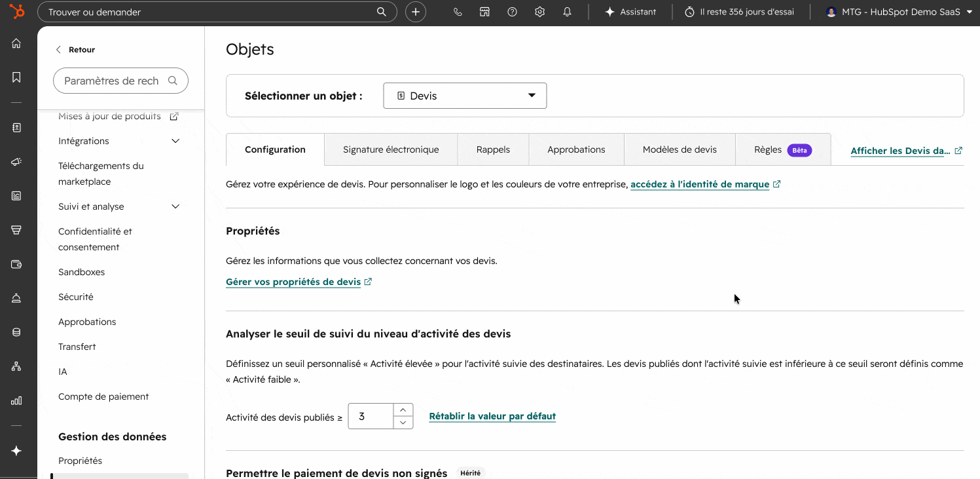Open the Breeze sparkle icon in left rail
980x479 pixels.
[x=16, y=451]
